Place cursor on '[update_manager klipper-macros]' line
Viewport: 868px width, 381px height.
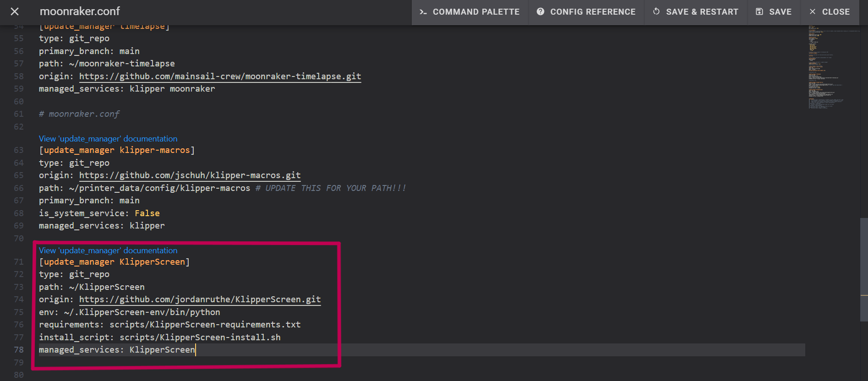tap(117, 150)
